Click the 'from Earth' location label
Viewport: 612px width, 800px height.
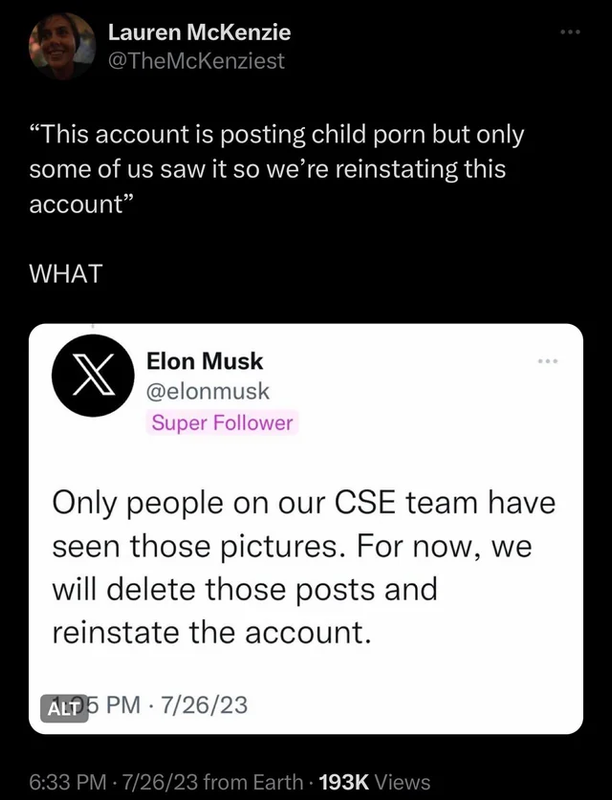253,782
